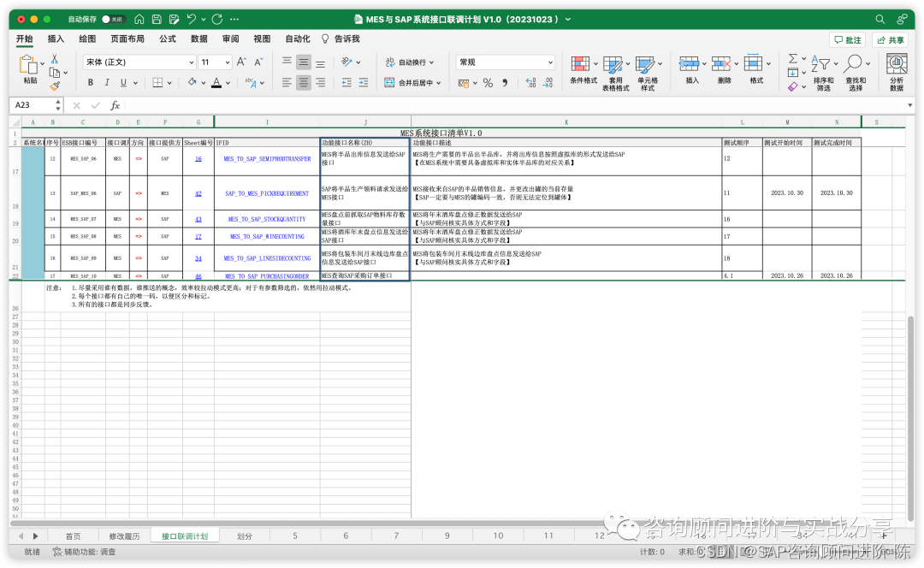Toggle Bold formatting

pyautogui.click(x=90, y=82)
